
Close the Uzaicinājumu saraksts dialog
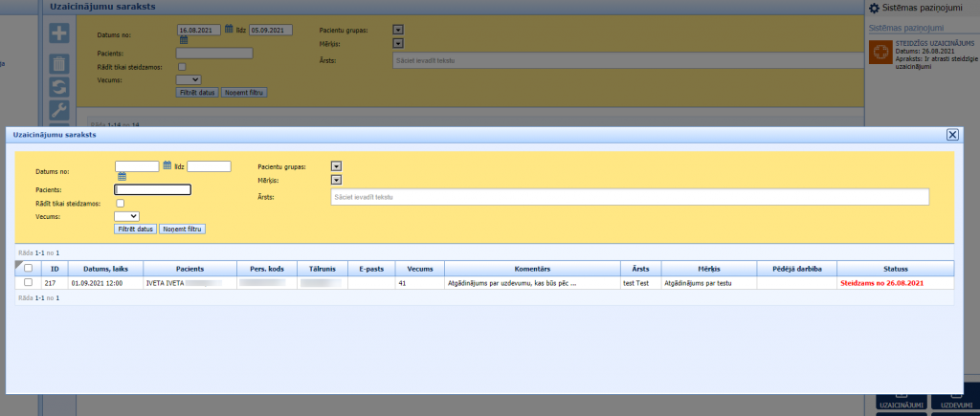point(952,136)
